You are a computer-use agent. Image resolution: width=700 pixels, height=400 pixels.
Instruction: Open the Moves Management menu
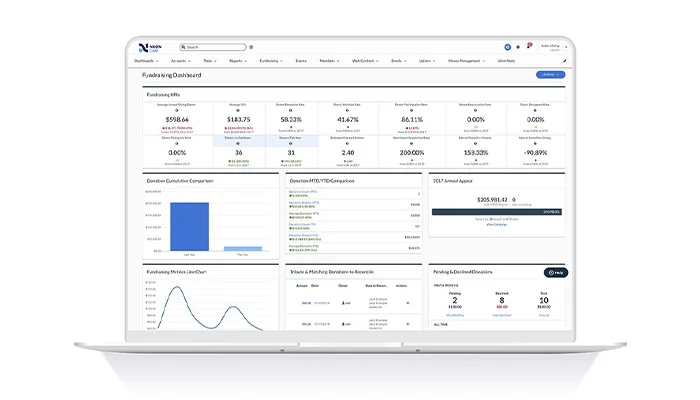[467, 61]
